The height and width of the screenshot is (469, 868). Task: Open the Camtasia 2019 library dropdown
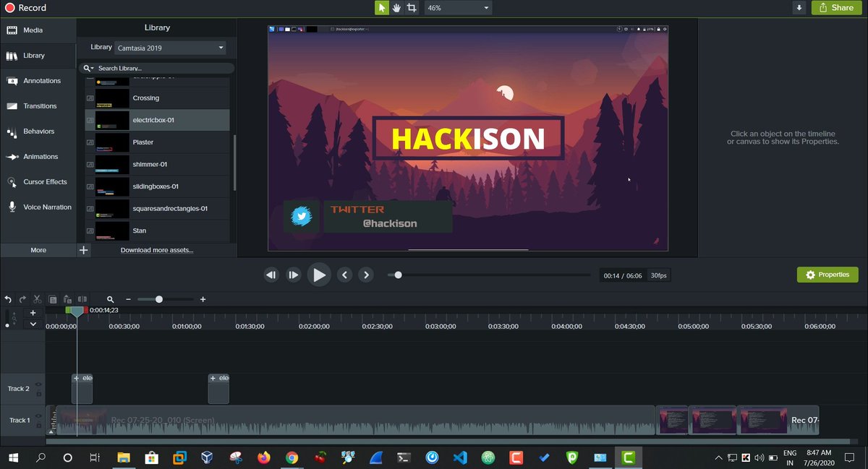pos(171,48)
